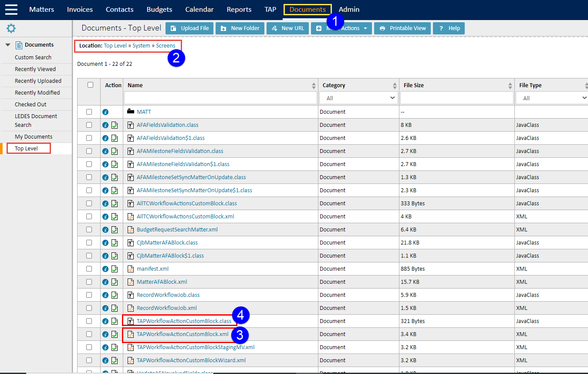Open the TAPWorkflowActionCustomBlock.class file link
588x374 pixels.
[x=184, y=321]
